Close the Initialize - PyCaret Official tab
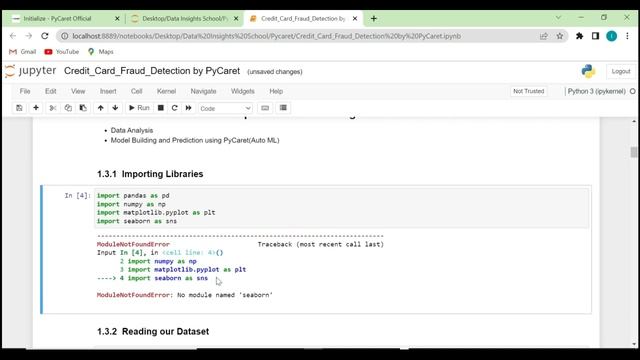The width and height of the screenshot is (640, 360). pos(117,18)
